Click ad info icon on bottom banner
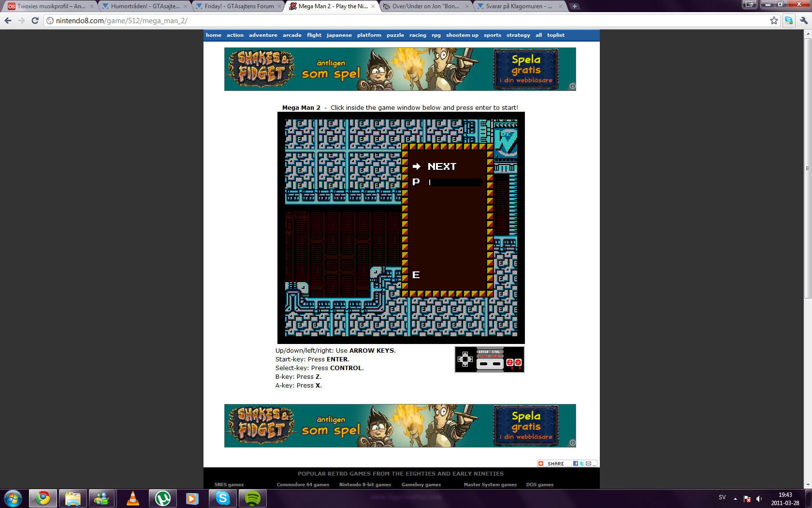Image resolution: width=812 pixels, height=508 pixels. point(572,443)
